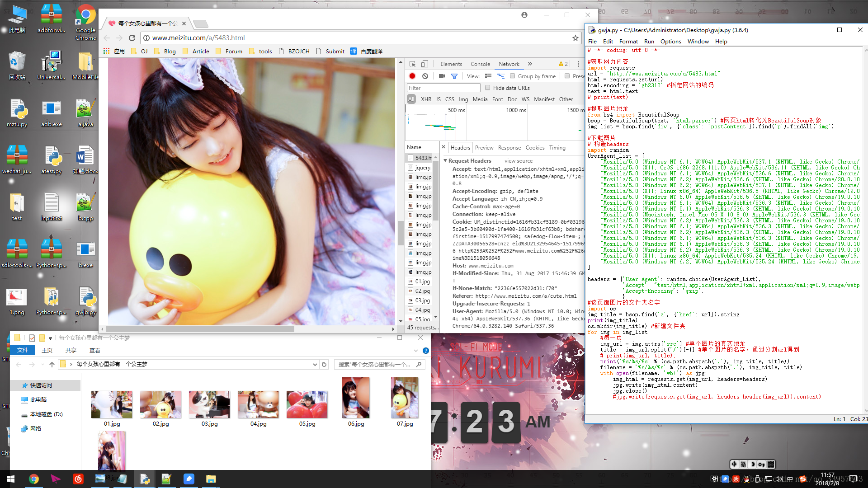
Task: Reload the page in Chrome
Action: (x=132, y=38)
